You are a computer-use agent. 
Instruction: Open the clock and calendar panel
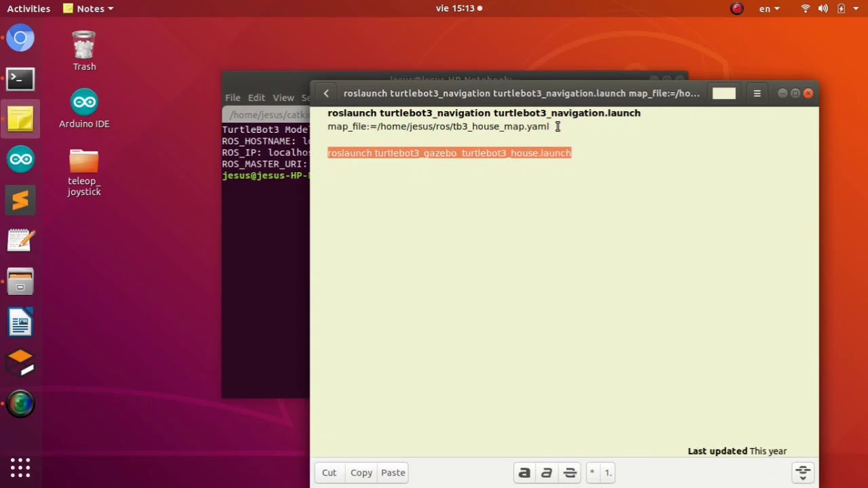459,9
